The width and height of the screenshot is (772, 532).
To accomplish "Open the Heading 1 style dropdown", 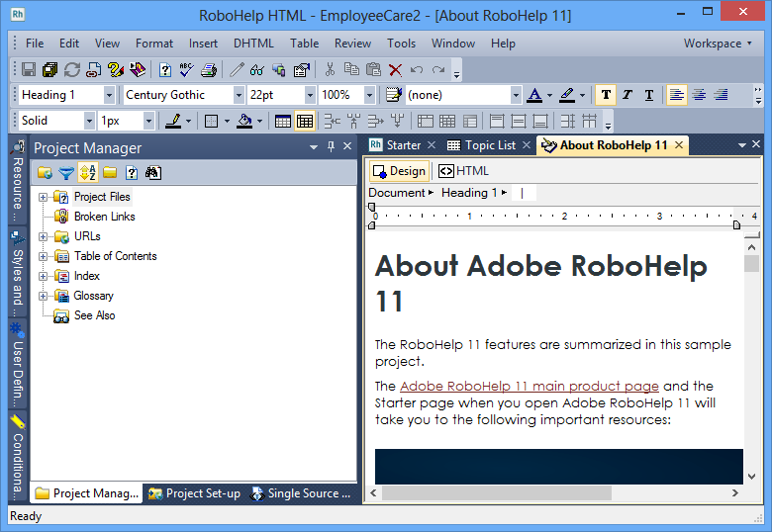I will click(108, 95).
